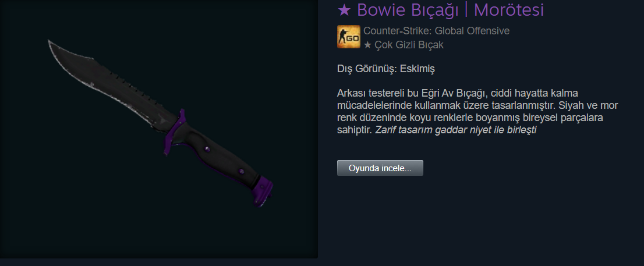The image size is (644, 266).
Task: Click the Dış Görünüş: Eskimiş line
Action: [385, 69]
